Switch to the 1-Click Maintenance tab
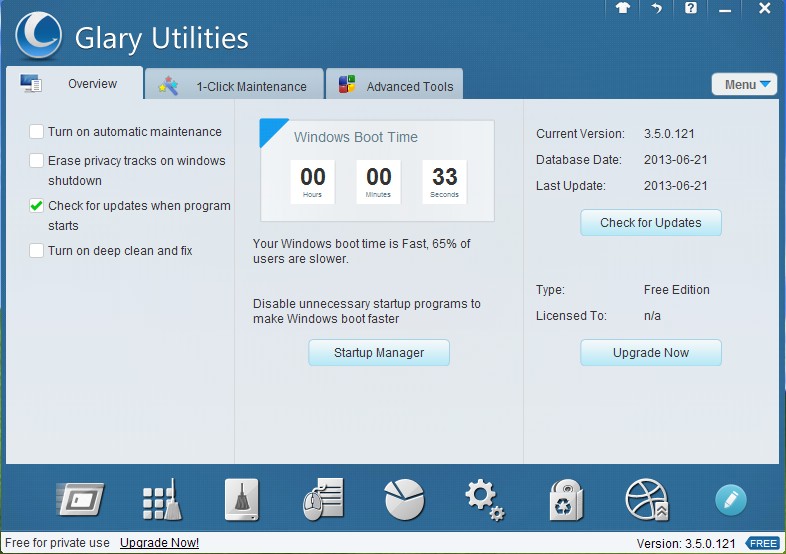 point(235,86)
